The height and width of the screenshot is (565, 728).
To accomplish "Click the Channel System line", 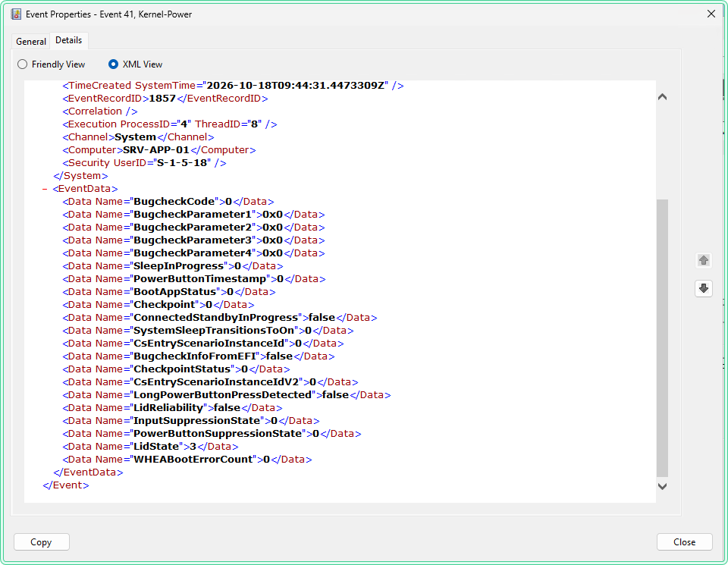I will click(138, 137).
